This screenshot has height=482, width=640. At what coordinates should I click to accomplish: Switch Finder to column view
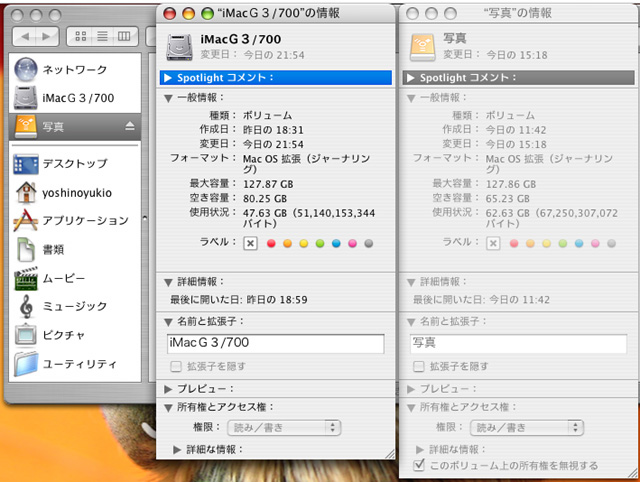pos(124,36)
